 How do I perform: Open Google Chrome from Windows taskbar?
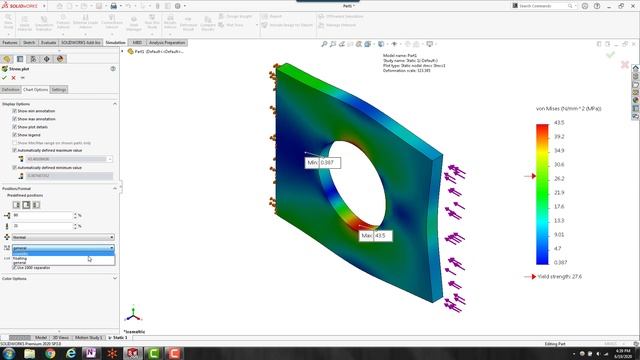[x=50, y=353]
